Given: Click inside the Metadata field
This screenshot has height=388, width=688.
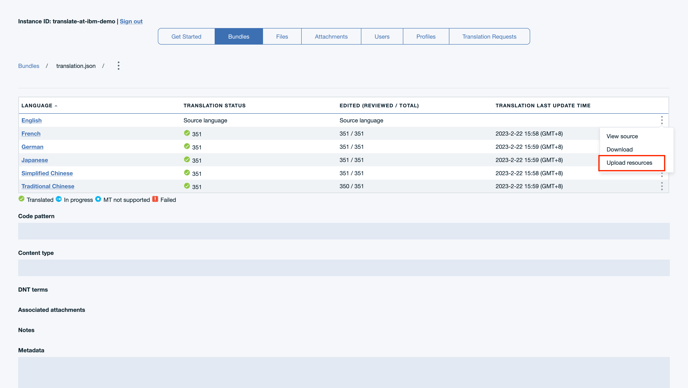Looking at the screenshot, I should click(344, 372).
